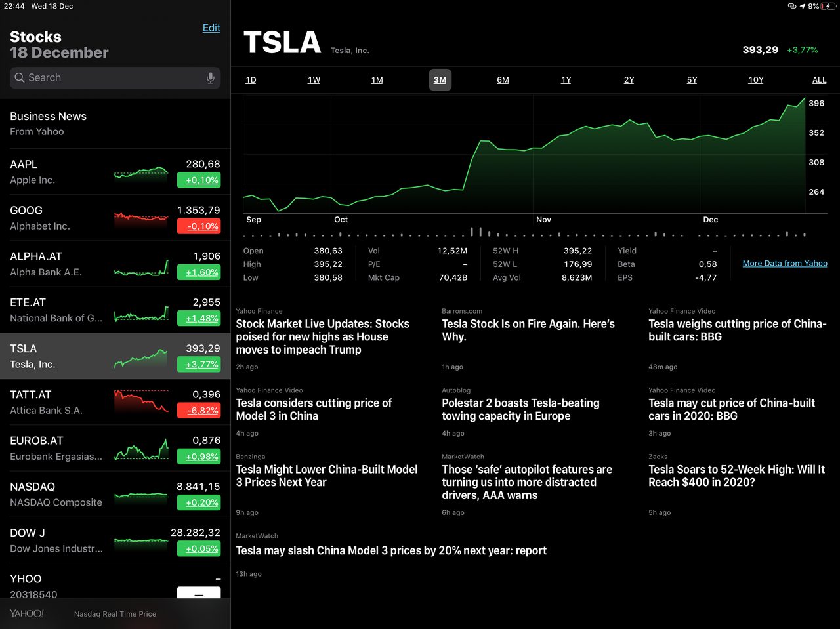Toggle the EUROB.AT +0,98% change badge
840x629 pixels.
199,457
